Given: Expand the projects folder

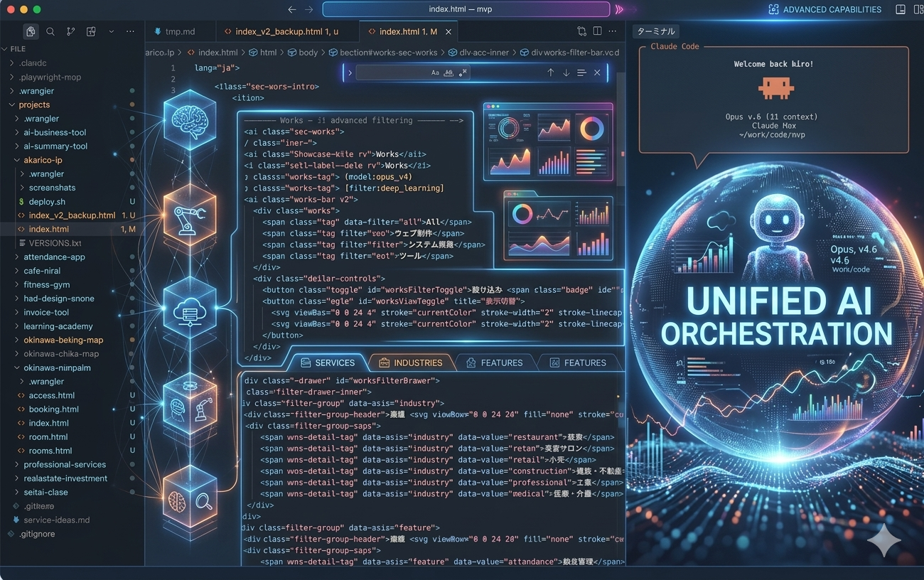Looking at the screenshot, I should point(34,104).
